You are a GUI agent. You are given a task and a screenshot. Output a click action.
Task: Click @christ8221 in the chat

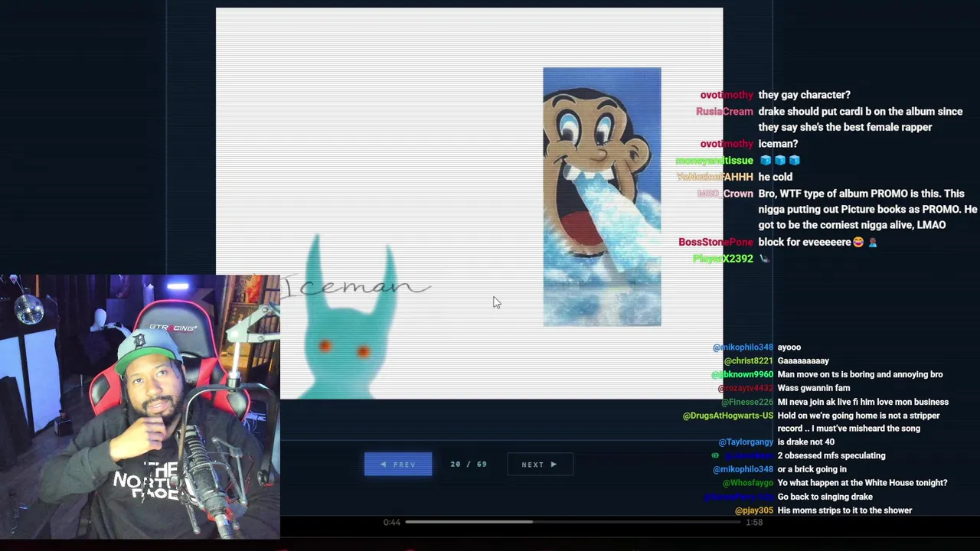(748, 361)
